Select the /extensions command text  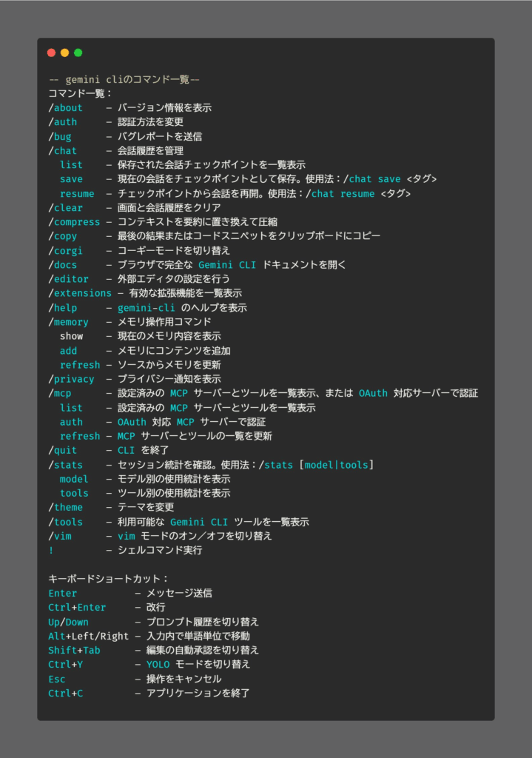coord(80,293)
